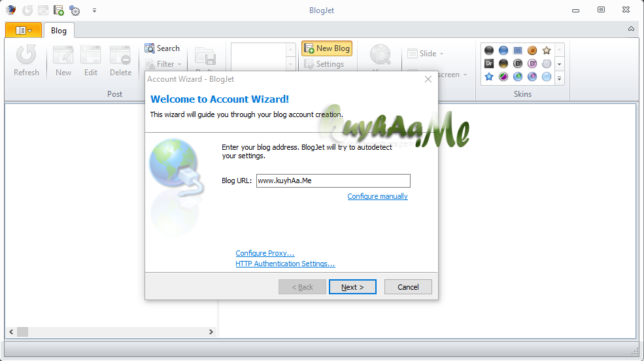Click the 'Configure manually' link

tap(377, 196)
